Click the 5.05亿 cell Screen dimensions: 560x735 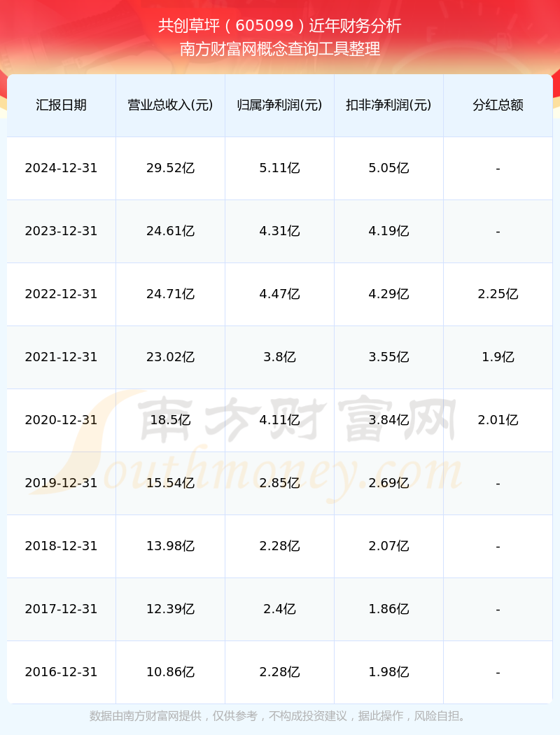389,168
